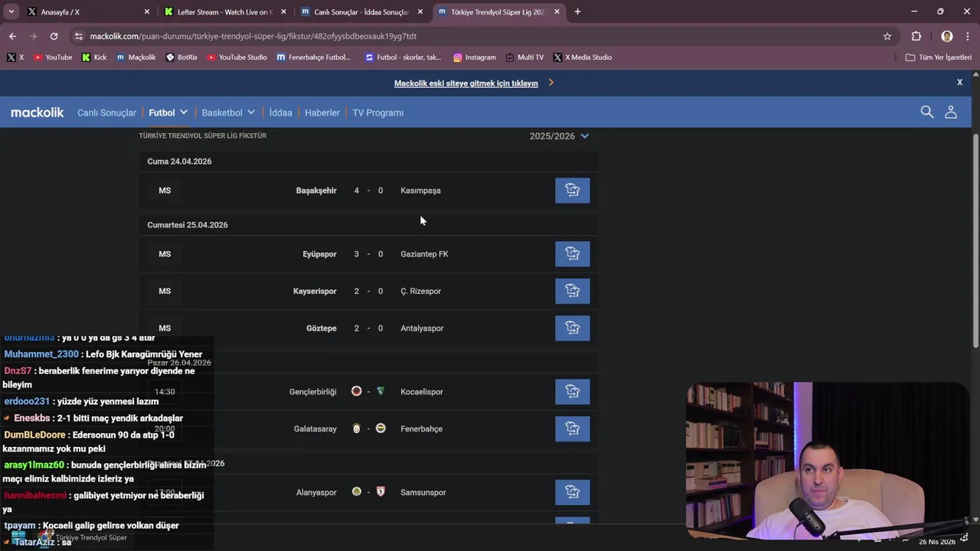This screenshot has height=551, width=980.
Task: Open jersey icon for Galatasaray vs Fenerbahçe
Action: 573,429
